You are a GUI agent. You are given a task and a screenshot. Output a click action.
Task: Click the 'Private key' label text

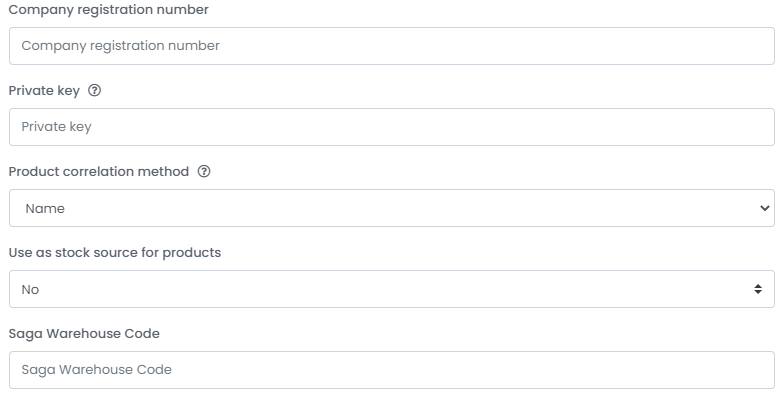(44, 91)
